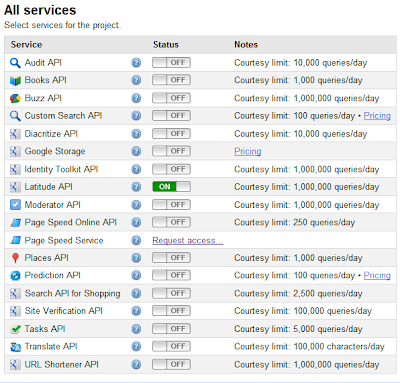This screenshot has height=383, width=400.
Task: Open help icon for Page Speed Service
Action: (x=136, y=240)
